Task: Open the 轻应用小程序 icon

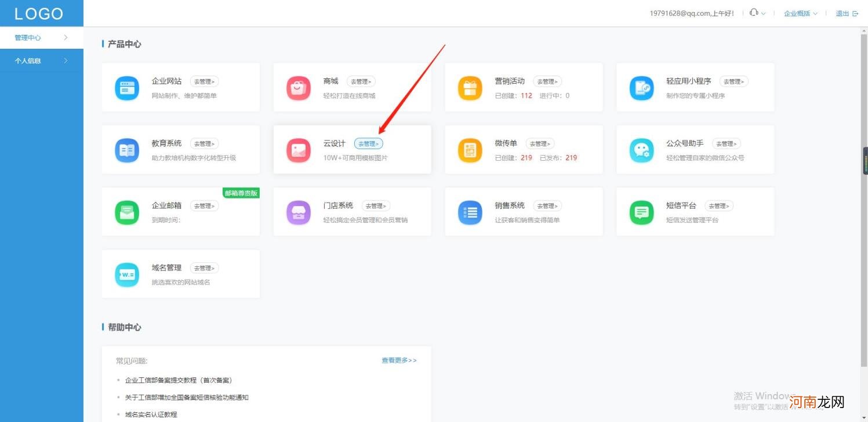Action: (642, 88)
